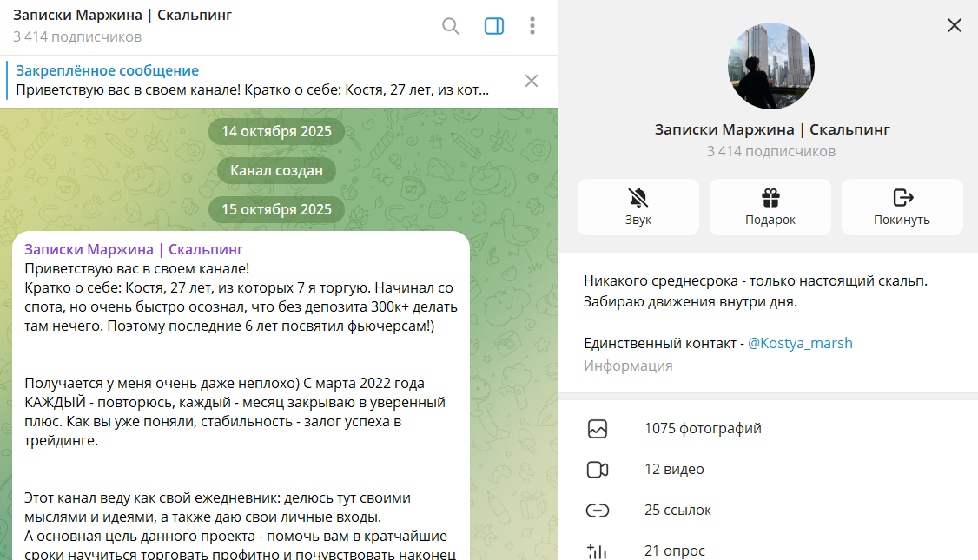Open the channel avatar photo
The width and height of the screenshot is (978, 560).
(x=771, y=66)
